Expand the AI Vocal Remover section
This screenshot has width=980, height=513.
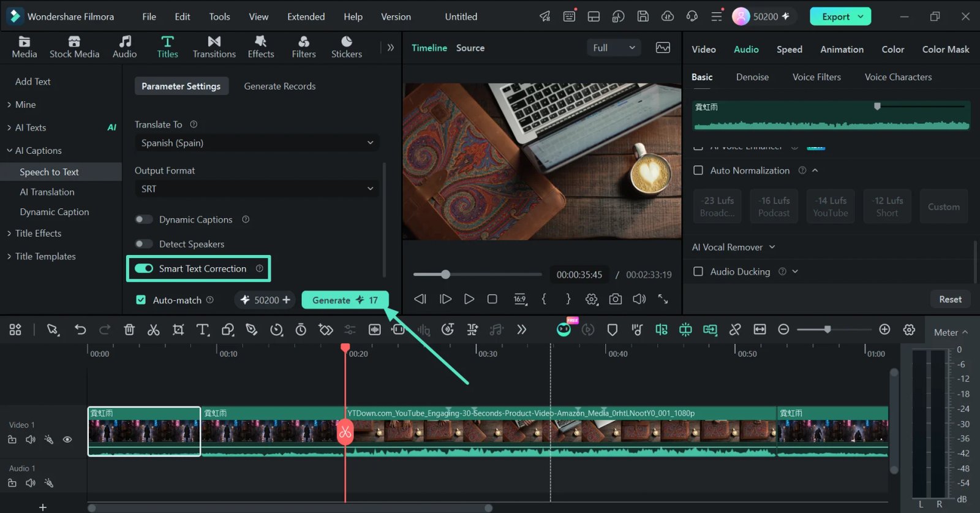pos(733,247)
